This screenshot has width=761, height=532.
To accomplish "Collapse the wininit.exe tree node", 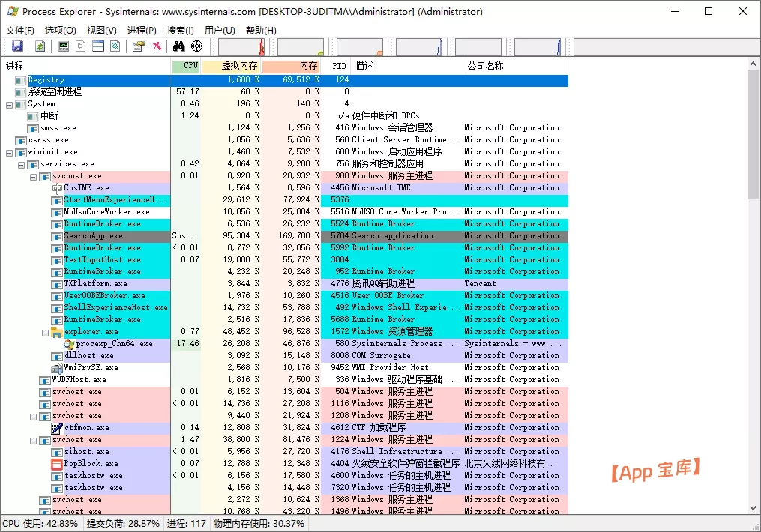I will [x=10, y=152].
